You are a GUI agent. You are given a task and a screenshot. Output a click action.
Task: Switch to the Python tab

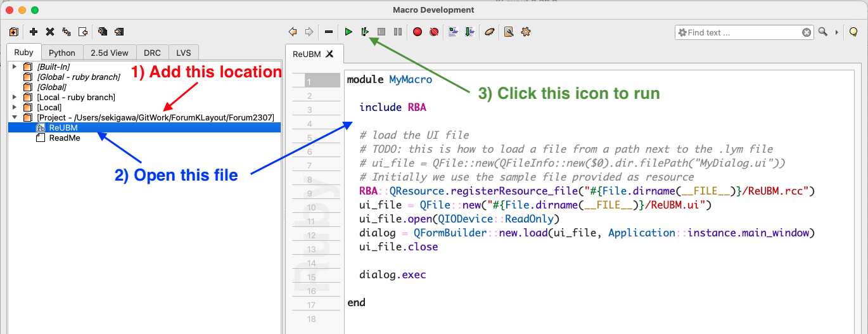(62, 53)
